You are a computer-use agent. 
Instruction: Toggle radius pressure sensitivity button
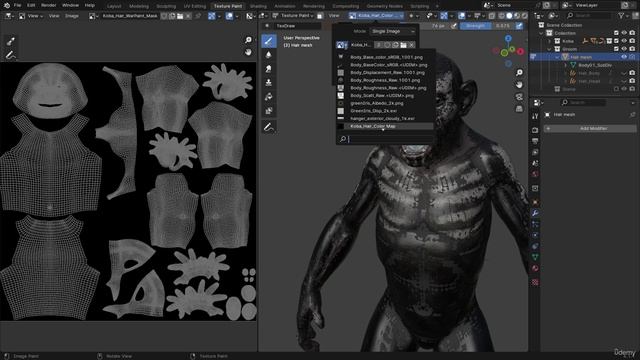click(x=453, y=26)
